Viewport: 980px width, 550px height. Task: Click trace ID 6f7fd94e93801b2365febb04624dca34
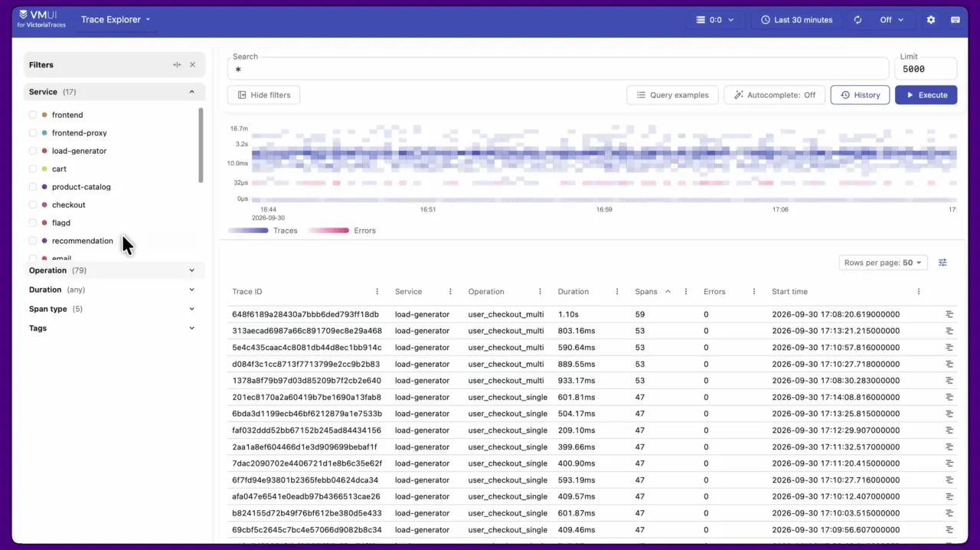pos(305,480)
